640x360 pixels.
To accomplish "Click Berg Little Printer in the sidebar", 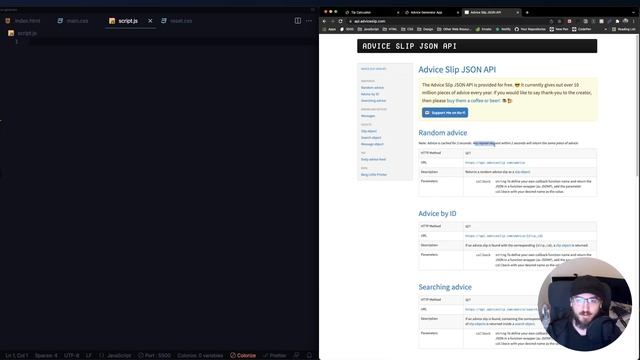I will click(x=374, y=175).
